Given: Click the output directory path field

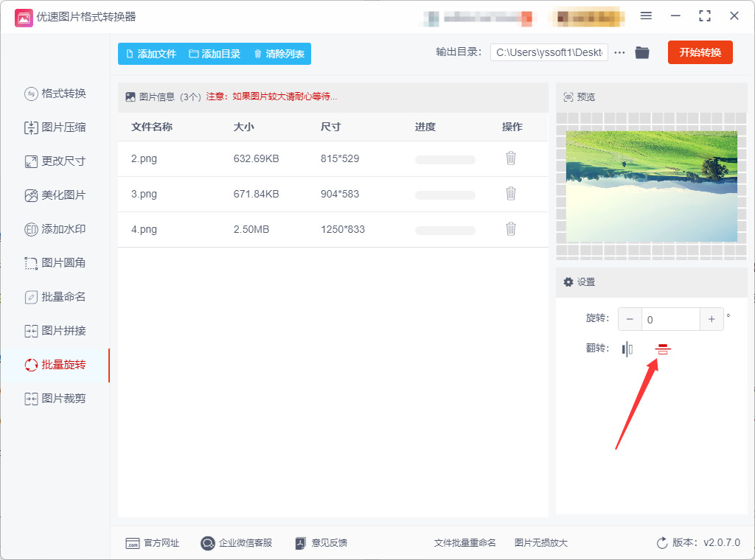Looking at the screenshot, I should click(x=549, y=52).
